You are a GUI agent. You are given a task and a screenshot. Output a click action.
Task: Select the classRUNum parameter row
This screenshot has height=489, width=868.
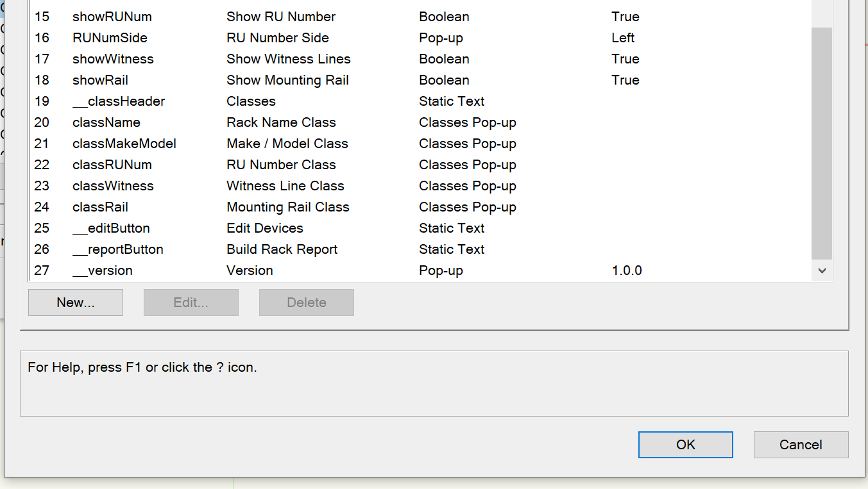[x=112, y=165]
